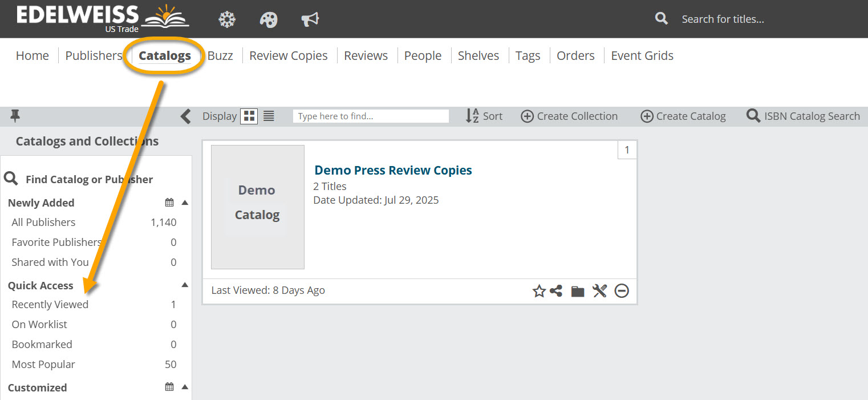The height and width of the screenshot is (400, 868).
Task: Open the snowflake icon in the header
Action: (227, 20)
